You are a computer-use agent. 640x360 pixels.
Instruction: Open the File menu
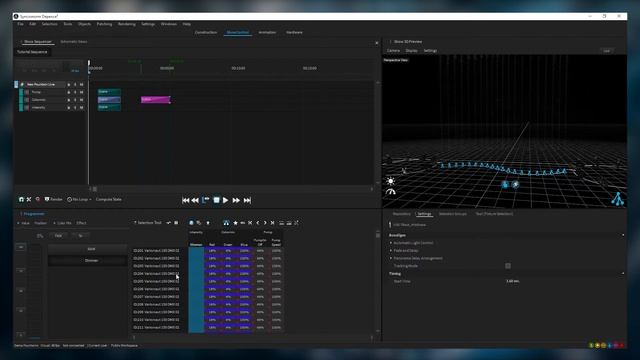point(20,24)
